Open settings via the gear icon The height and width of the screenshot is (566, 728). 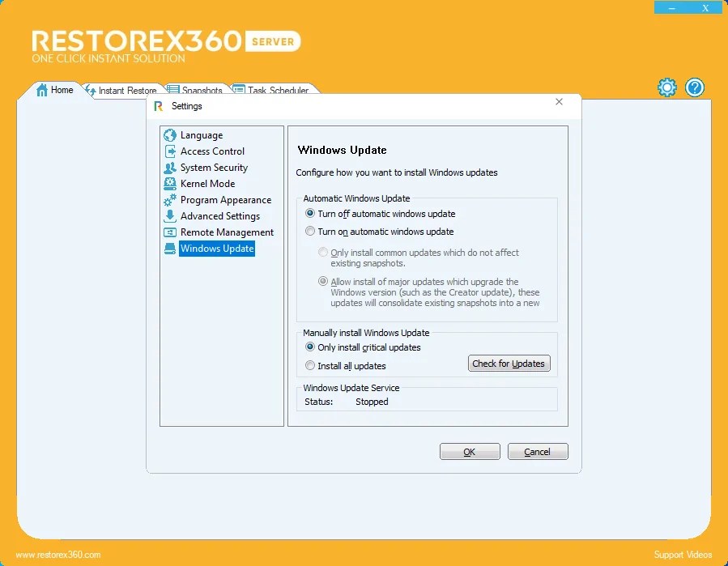[x=666, y=87]
